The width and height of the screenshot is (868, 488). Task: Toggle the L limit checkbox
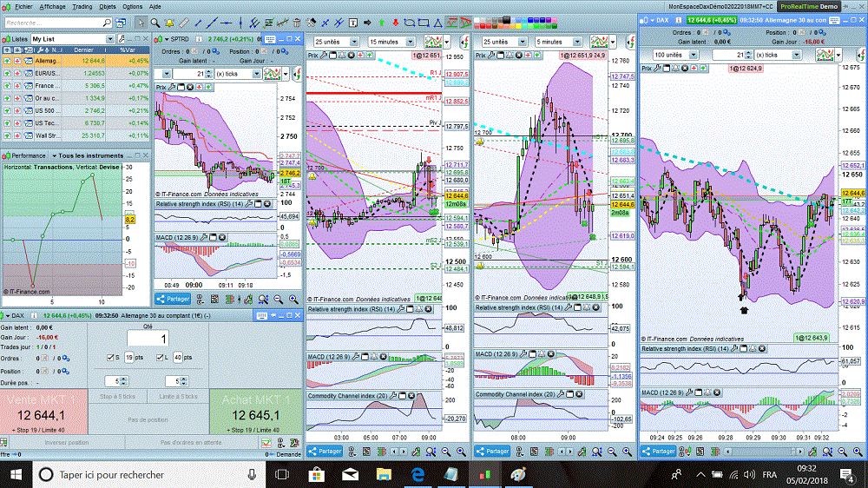[160, 357]
